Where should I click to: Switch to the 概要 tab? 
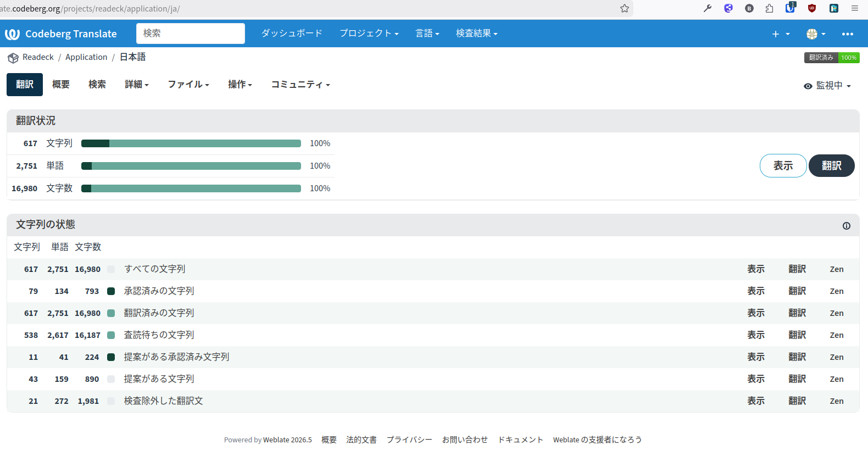click(61, 85)
